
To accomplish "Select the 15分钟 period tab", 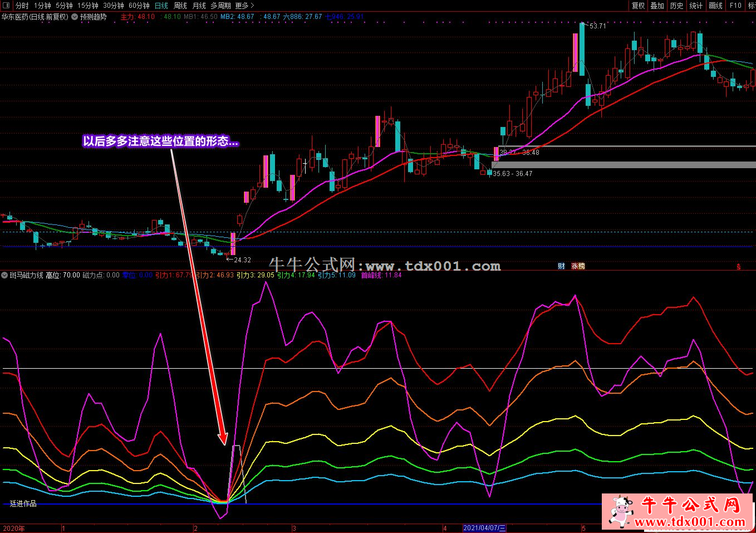I will 87,6.
